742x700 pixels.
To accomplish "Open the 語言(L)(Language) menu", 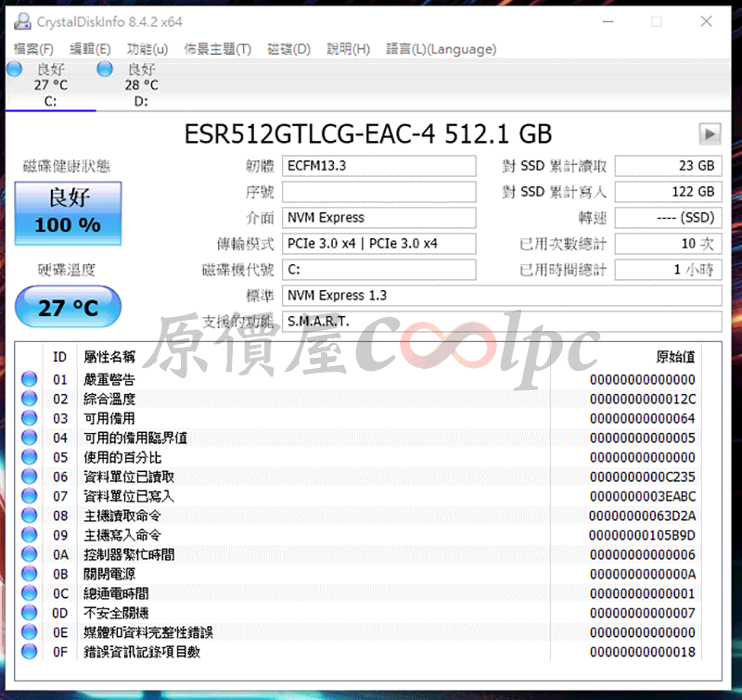I will pyautogui.click(x=441, y=49).
